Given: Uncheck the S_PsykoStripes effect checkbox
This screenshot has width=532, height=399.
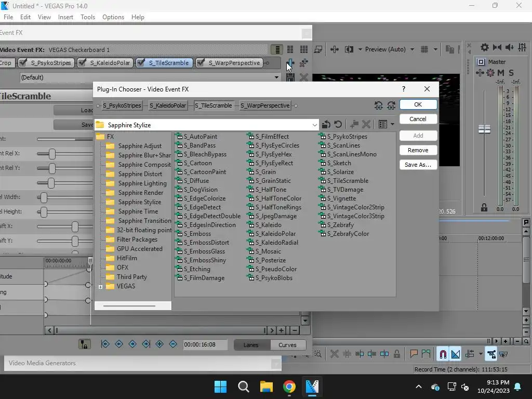Looking at the screenshot, I should point(23,63).
